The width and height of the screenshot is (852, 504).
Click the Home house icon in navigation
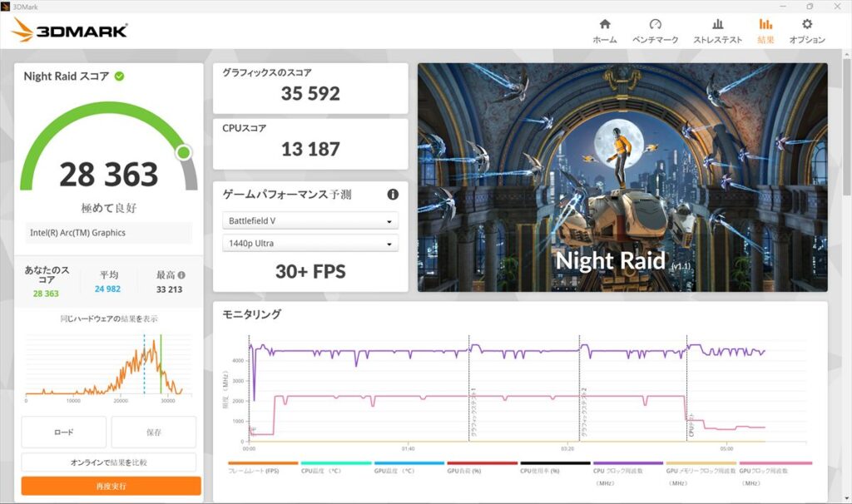[605, 24]
